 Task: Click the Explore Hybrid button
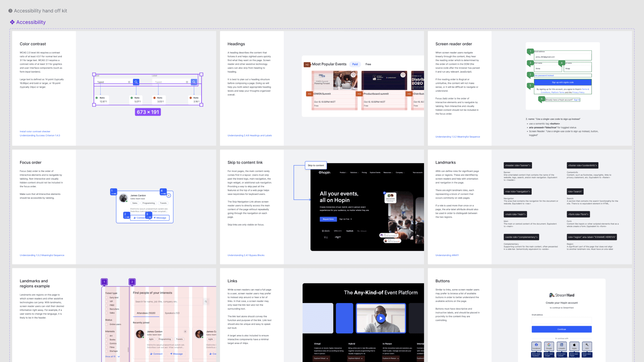pyautogui.click(x=356, y=358)
